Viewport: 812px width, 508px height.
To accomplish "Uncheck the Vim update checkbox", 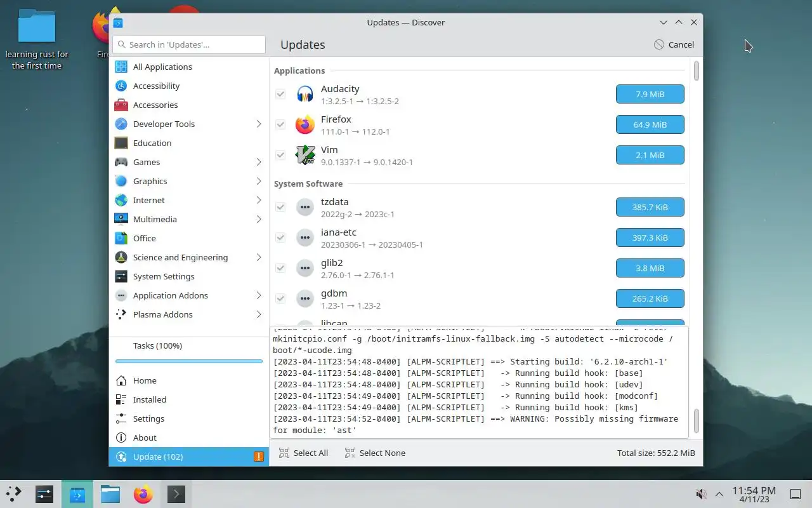I will pos(280,155).
